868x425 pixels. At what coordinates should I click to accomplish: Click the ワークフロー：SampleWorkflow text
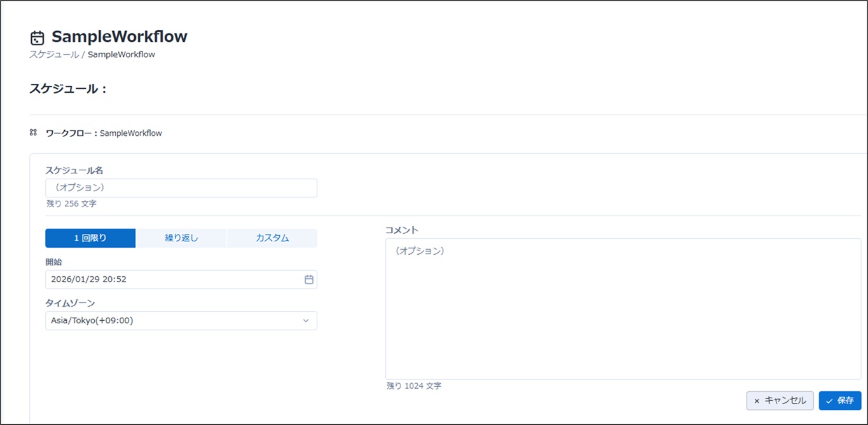[104, 133]
